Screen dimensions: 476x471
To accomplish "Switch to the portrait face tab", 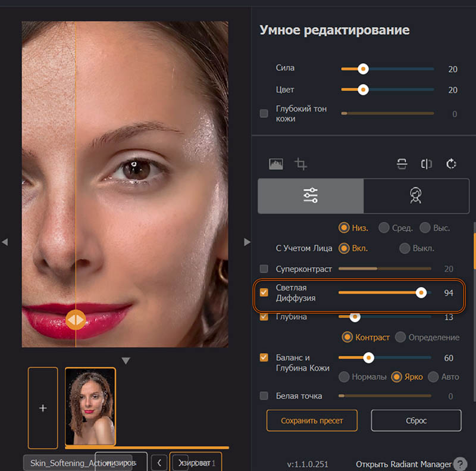I will click(416, 196).
